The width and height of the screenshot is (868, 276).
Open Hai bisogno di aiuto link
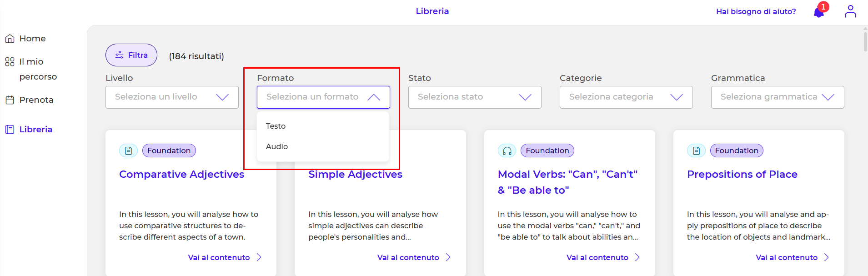tap(756, 11)
